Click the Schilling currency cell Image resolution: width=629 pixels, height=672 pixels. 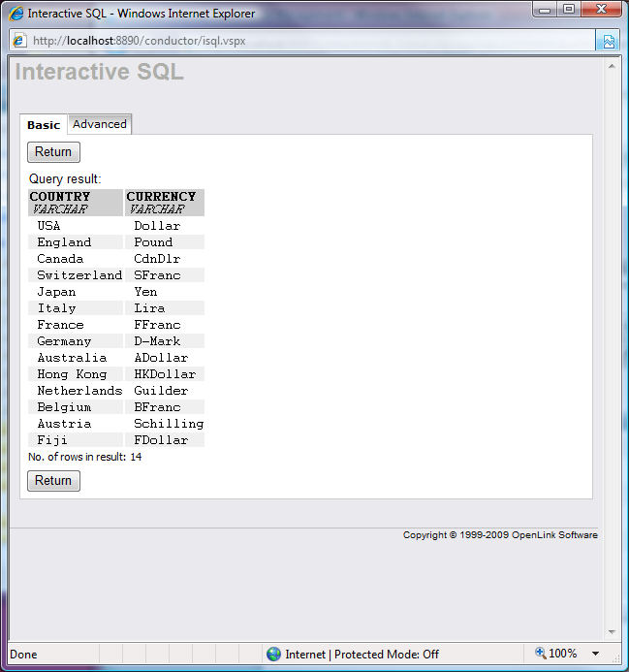tap(169, 424)
